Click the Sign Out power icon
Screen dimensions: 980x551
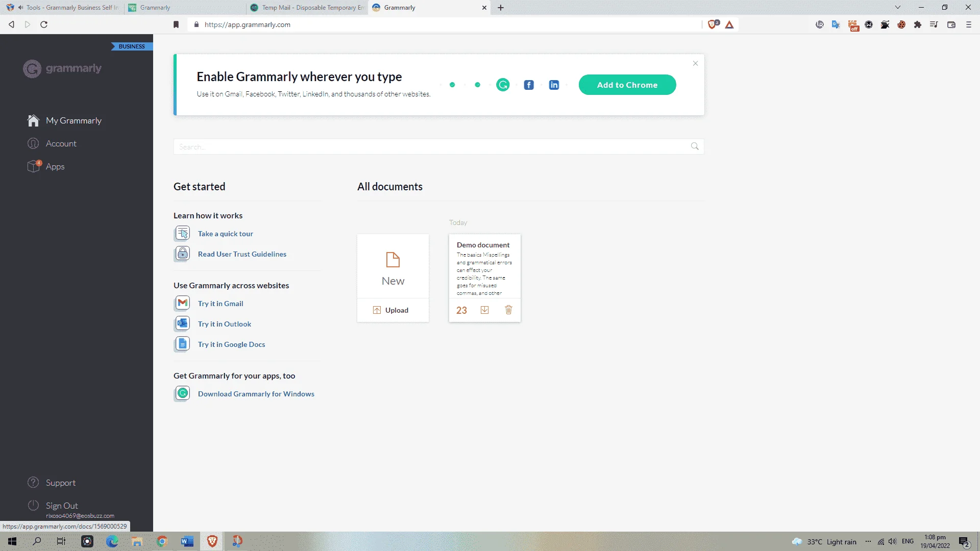[x=33, y=506]
